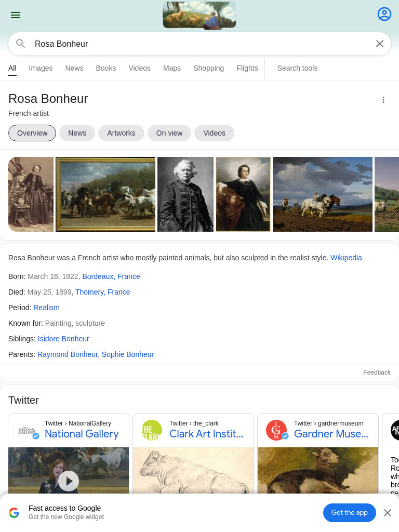Image resolution: width=399 pixels, height=532 pixels.
Task: Expand Search tools options
Action: click(297, 68)
